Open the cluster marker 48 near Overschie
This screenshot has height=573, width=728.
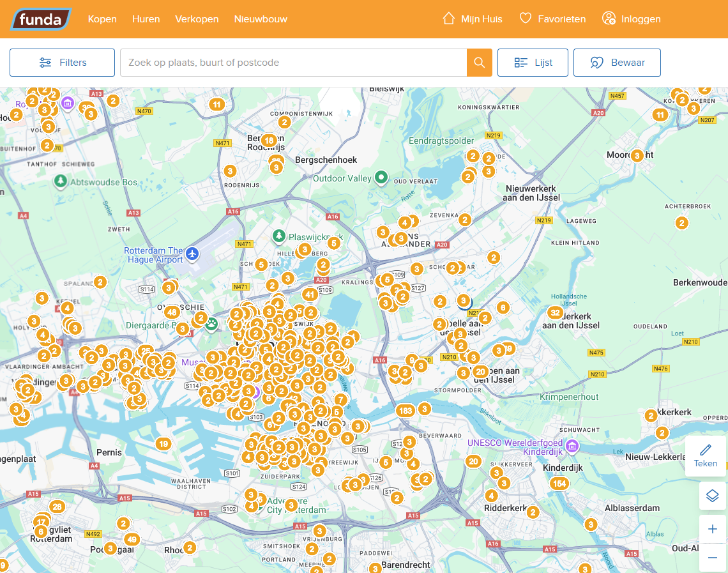[x=172, y=312]
